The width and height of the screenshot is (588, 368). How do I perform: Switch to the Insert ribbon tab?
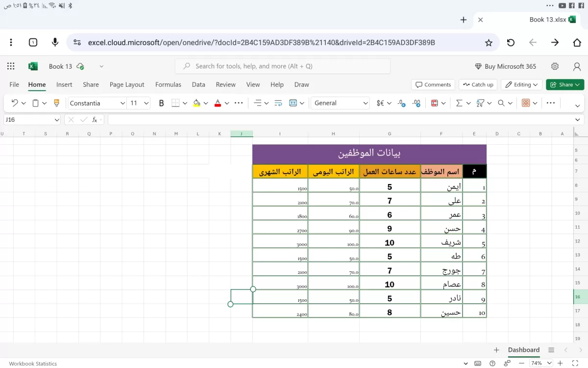point(64,84)
